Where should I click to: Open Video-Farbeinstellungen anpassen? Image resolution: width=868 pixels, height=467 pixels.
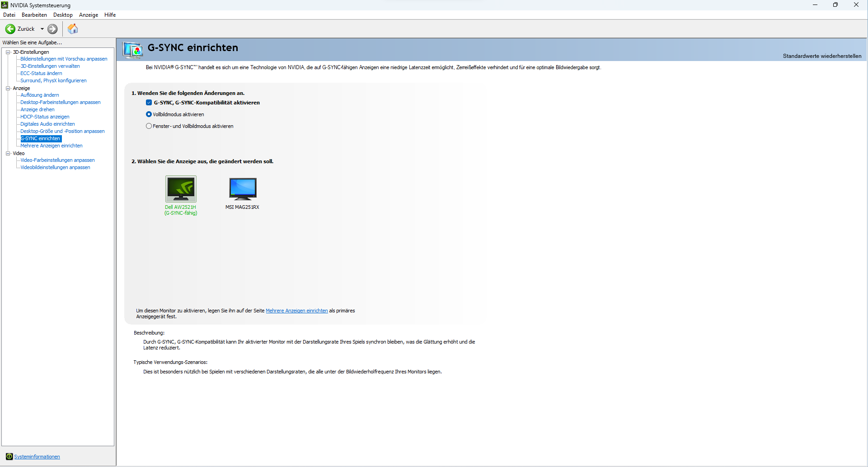click(x=57, y=160)
